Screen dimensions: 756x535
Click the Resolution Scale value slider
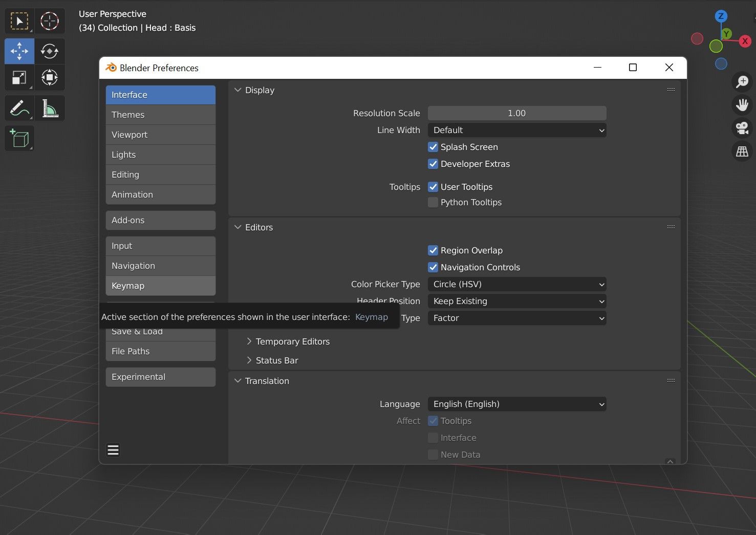coord(516,113)
